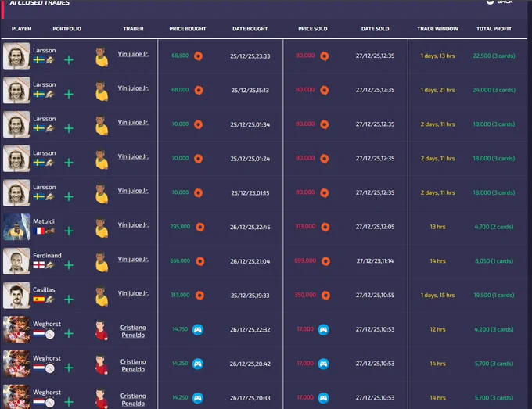This screenshot has height=409, width=532.
Task: Open Cristiano Penaldo link in 20:42 Weghorst row
Action: pyautogui.click(x=133, y=365)
